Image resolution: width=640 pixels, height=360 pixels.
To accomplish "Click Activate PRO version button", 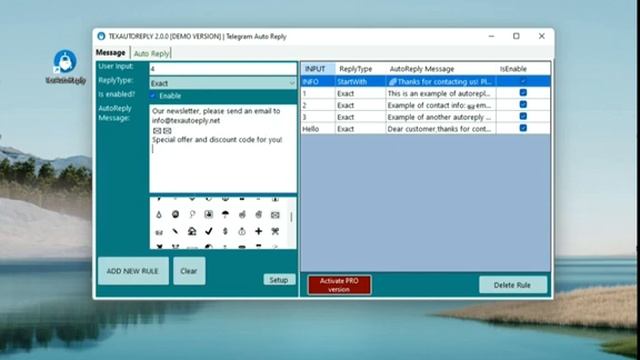I will tap(339, 285).
